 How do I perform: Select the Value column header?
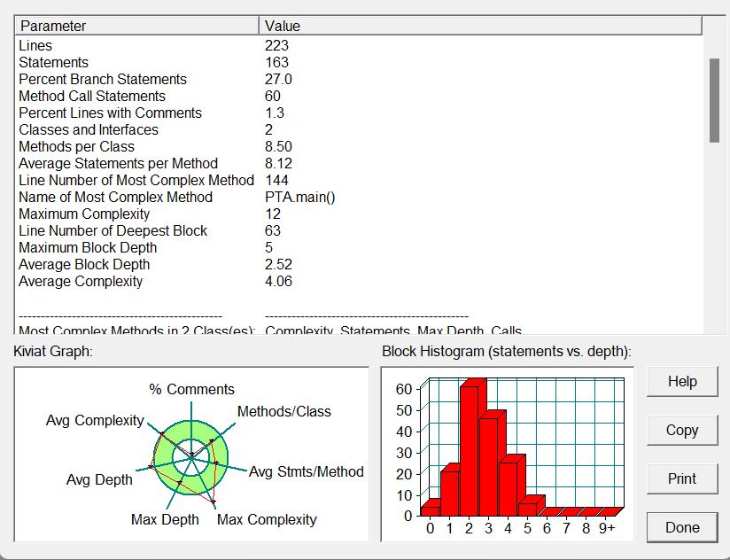pos(480,26)
